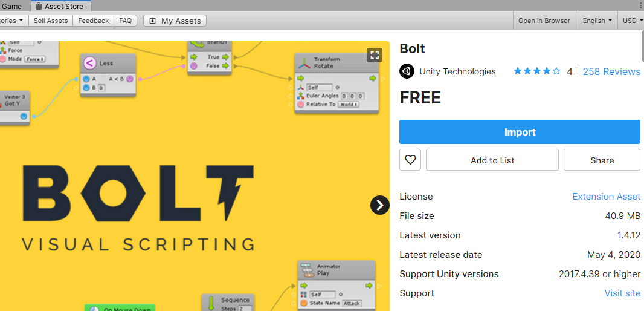Click the next image arrow on carousel
This screenshot has width=644, height=311.
coord(379,205)
